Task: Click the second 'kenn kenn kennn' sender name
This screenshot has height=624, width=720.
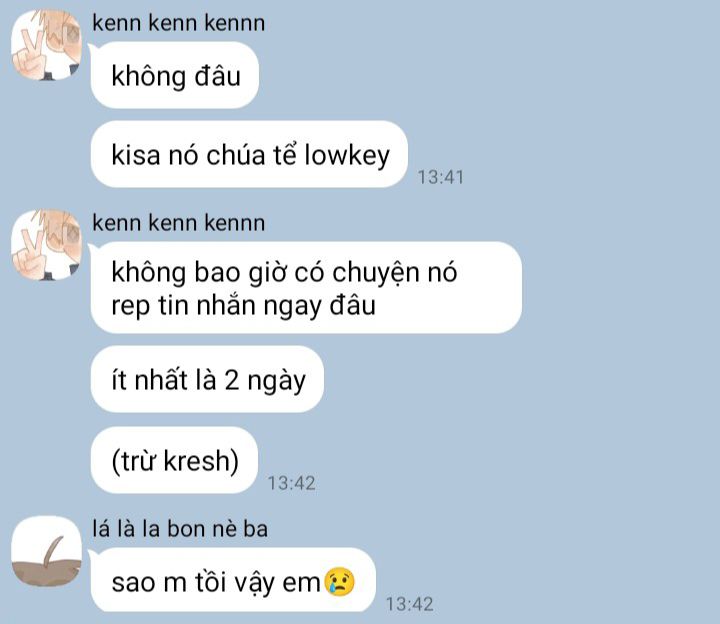Action: tap(179, 223)
